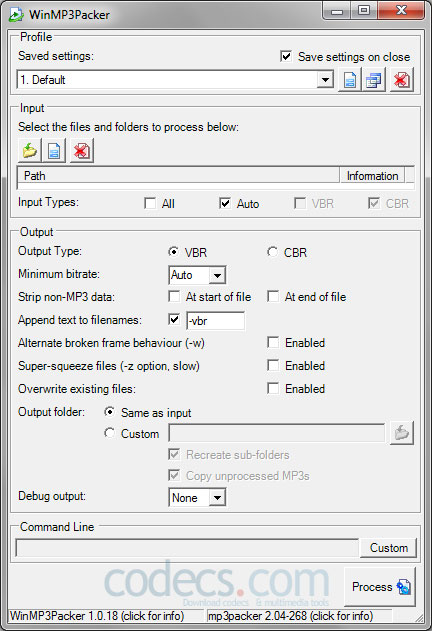
Task: Enable strip data At end of file
Action: point(273,297)
